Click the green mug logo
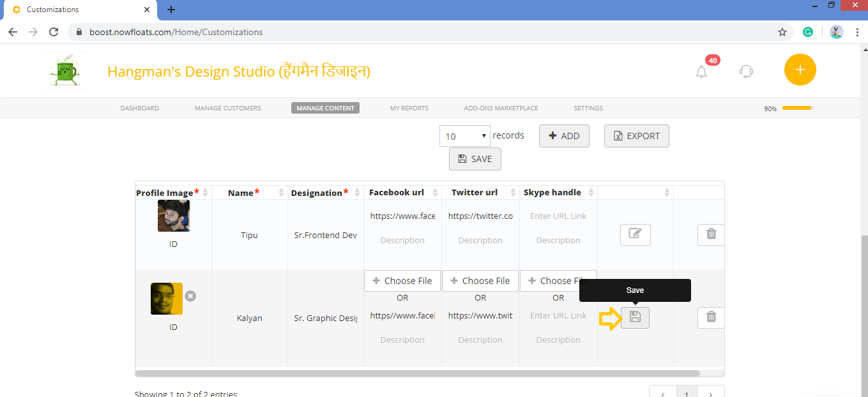Image resolution: width=868 pixels, height=397 pixels. tap(64, 70)
